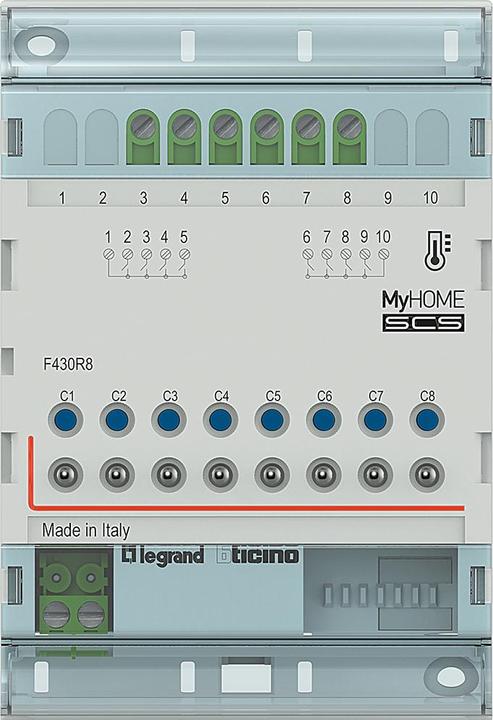Push the blue C3 button
The width and height of the screenshot is (493, 720).
(169, 419)
